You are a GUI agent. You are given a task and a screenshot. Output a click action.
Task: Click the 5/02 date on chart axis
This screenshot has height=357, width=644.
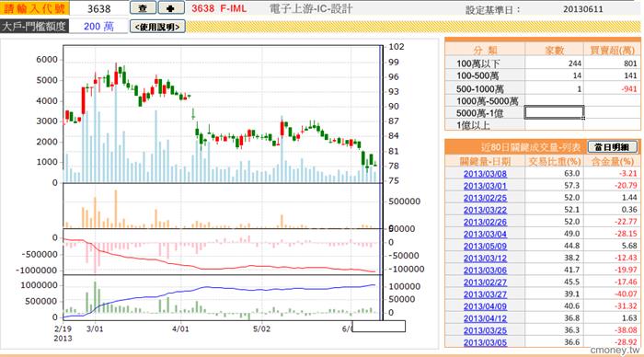[261, 329]
